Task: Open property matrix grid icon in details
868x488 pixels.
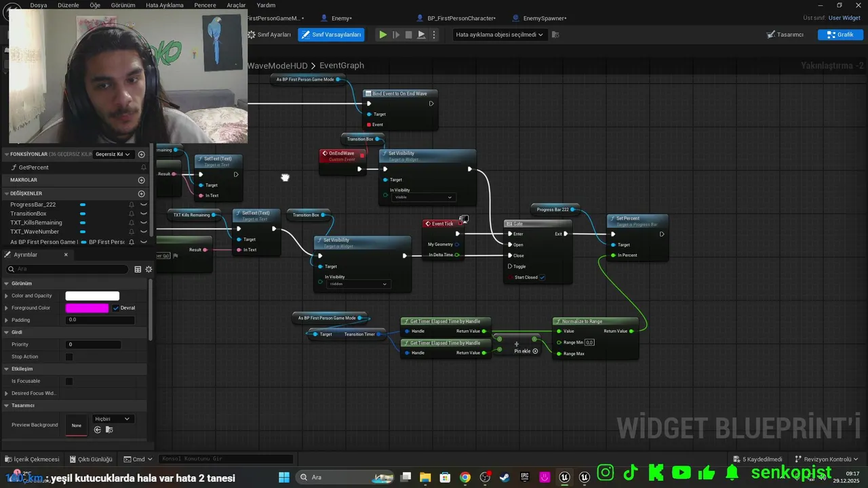Action: pos(138,269)
